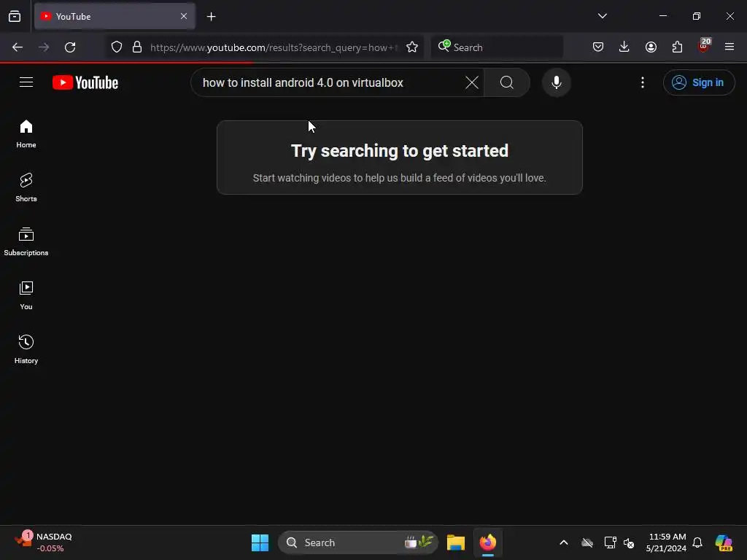Open the tracking protection shield
This screenshot has height=560, width=747.
click(x=117, y=47)
